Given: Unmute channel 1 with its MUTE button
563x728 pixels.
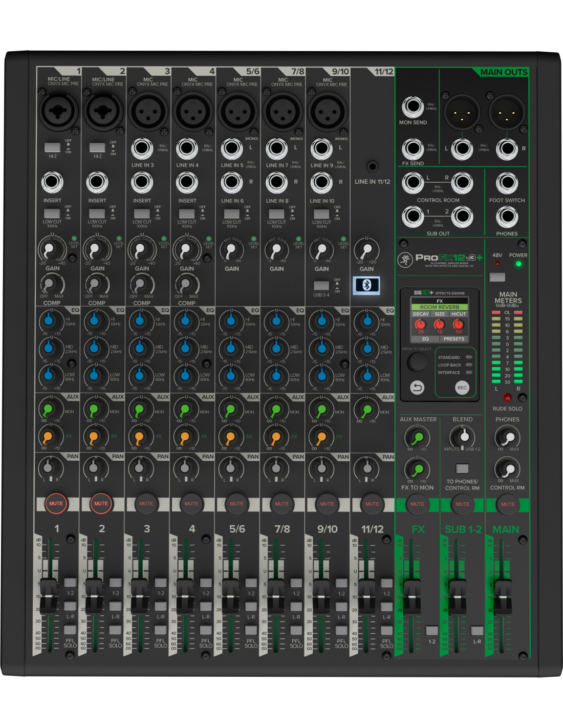Looking at the screenshot, I should (x=56, y=504).
